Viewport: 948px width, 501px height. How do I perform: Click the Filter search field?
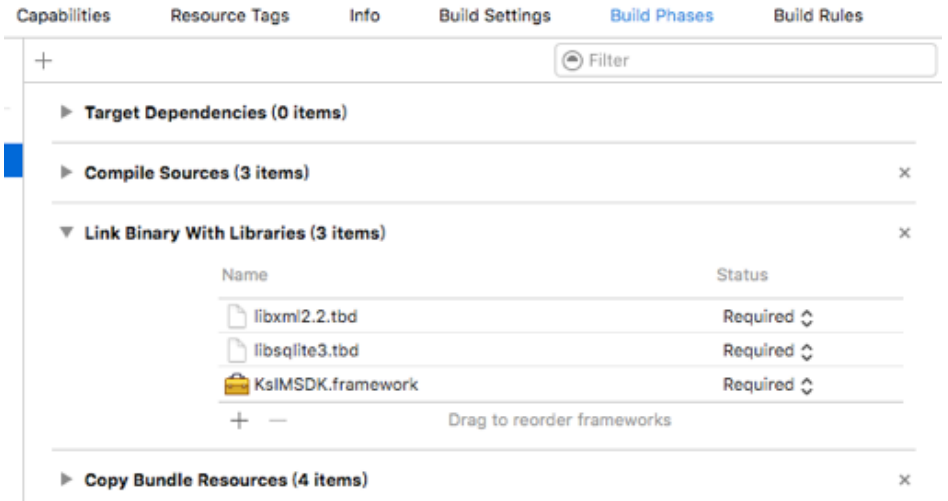747,61
